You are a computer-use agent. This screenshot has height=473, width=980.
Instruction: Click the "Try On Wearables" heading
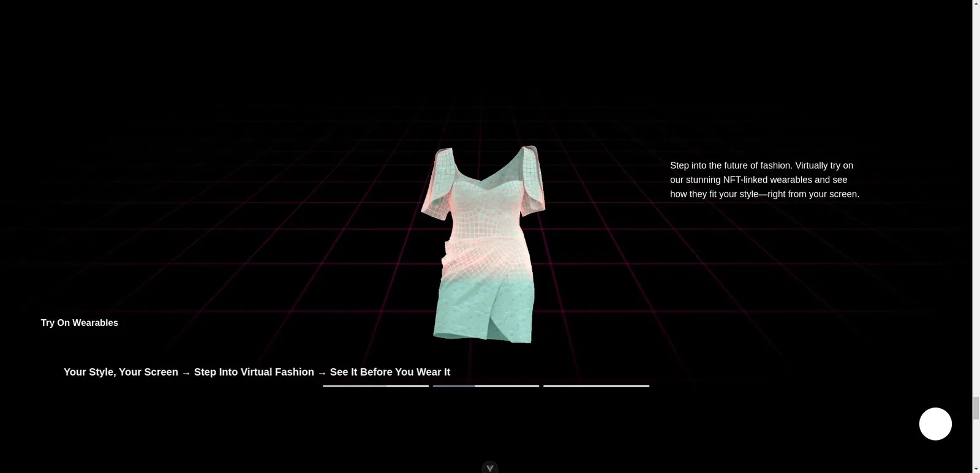(80, 323)
